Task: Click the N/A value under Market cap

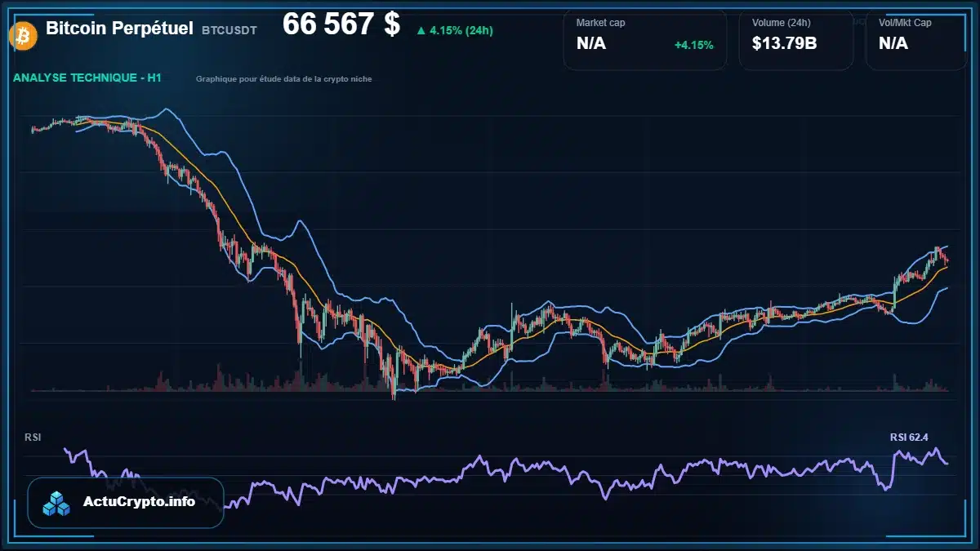Action: click(591, 44)
